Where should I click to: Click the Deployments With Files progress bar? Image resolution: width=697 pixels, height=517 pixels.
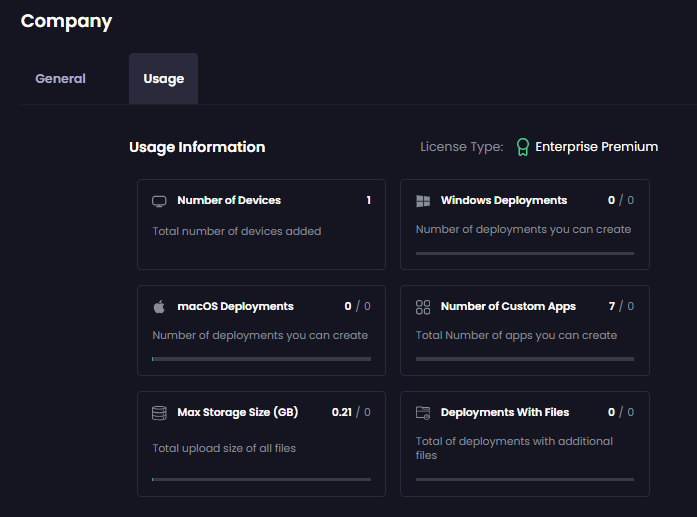coord(525,479)
